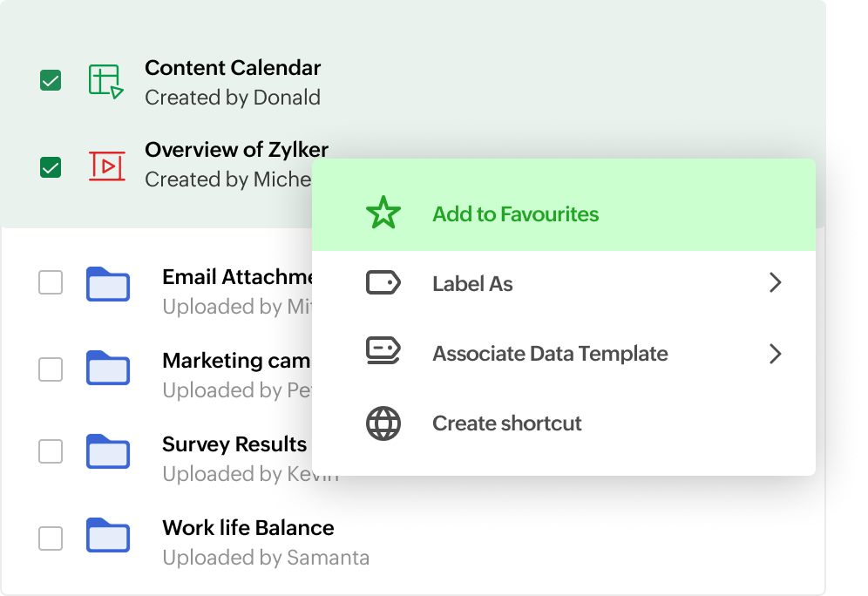Viewport: 868px width, 596px height.
Task: Open the Content Calendar file
Action: (x=232, y=67)
